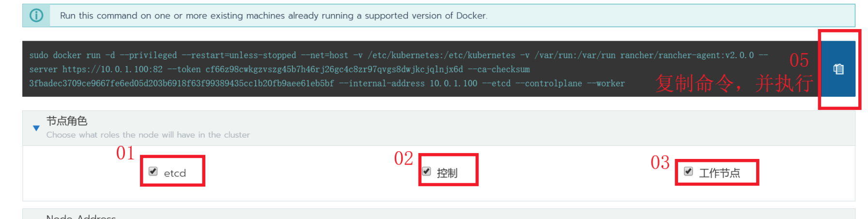Click the 节点角色 section heading
This screenshot has width=868, height=219.
pyautogui.click(x=67, y=121)
